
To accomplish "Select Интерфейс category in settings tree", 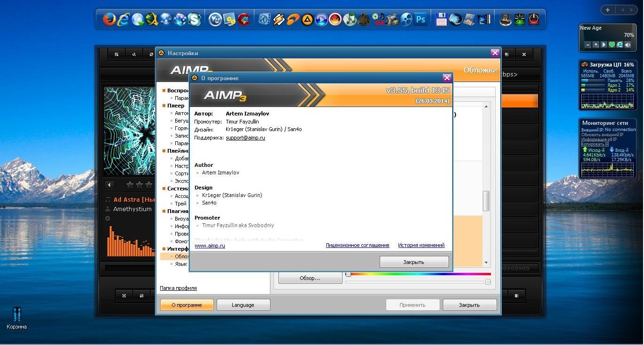I will pyautogui.click(x=178, y=249).
